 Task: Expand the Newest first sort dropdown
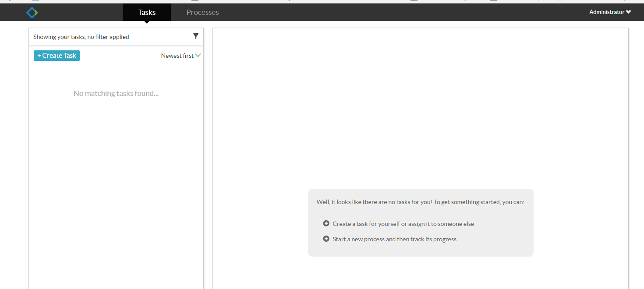[x=177, y=56]
